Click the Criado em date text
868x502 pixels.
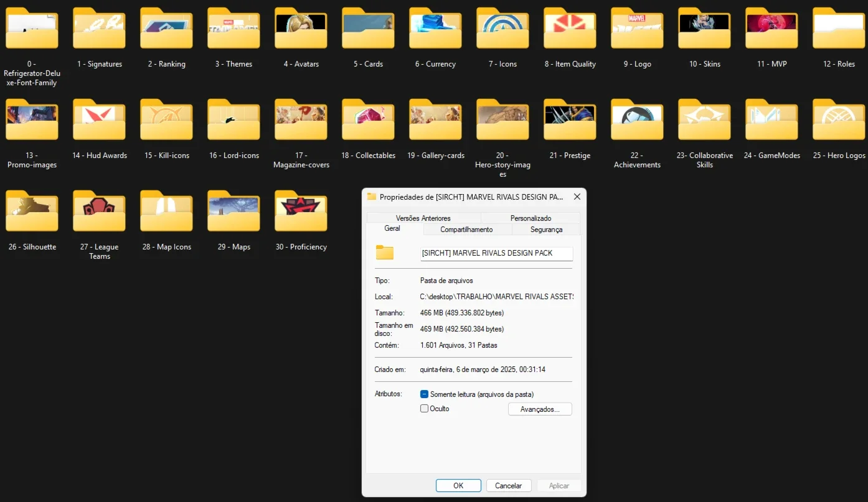[x=483, y=370]
